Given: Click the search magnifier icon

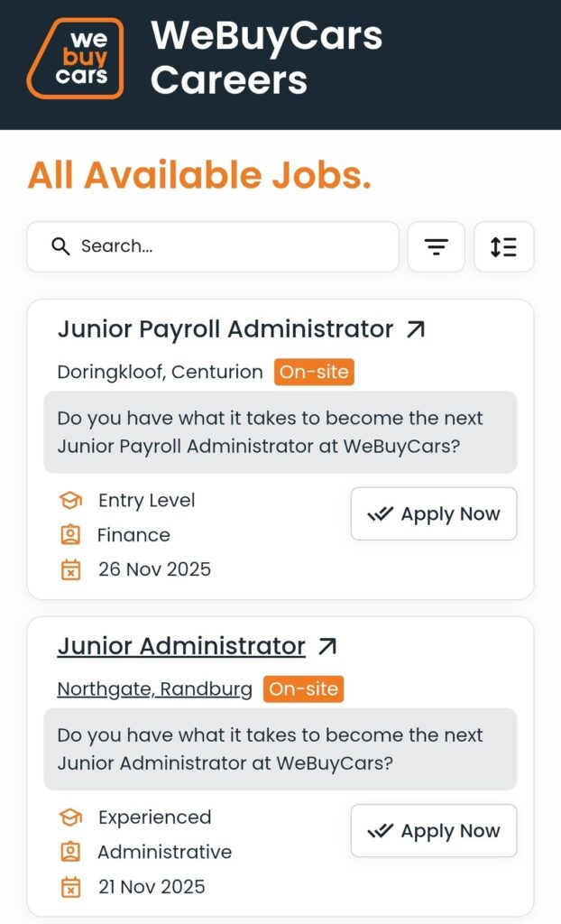Looking at the screenshot, I should click(60, 246).
